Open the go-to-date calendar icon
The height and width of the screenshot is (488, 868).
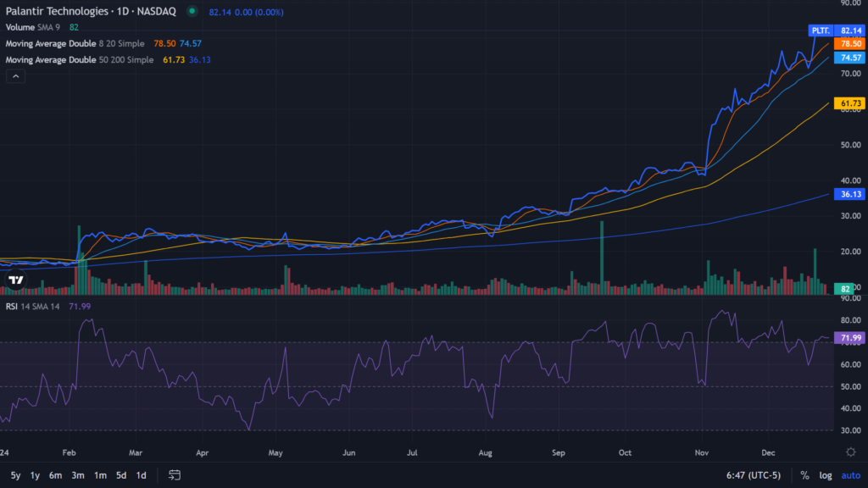pyautogui.click(x=175, y=475)
